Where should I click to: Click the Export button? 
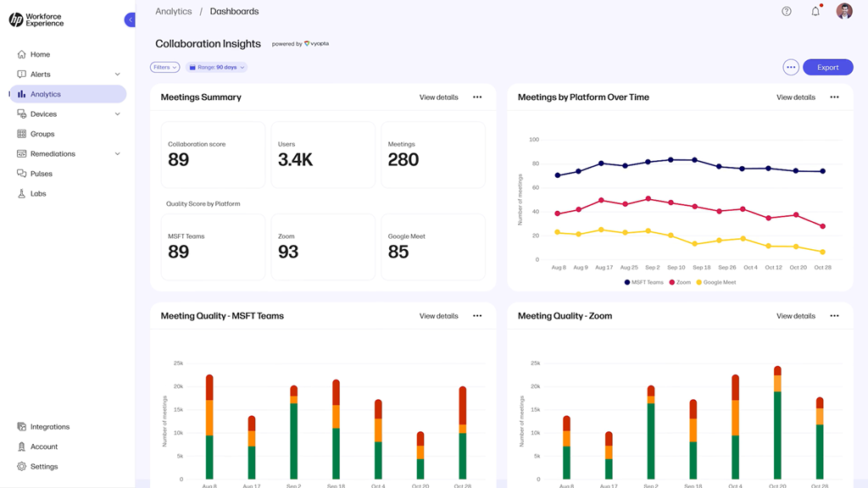point(827,66)
